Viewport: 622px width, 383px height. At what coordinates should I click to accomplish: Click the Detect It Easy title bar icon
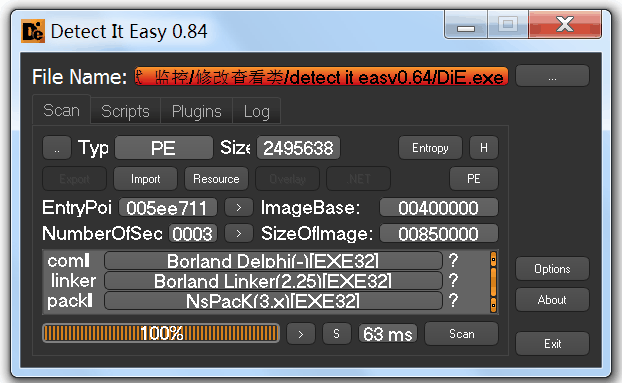coord(33,31)
